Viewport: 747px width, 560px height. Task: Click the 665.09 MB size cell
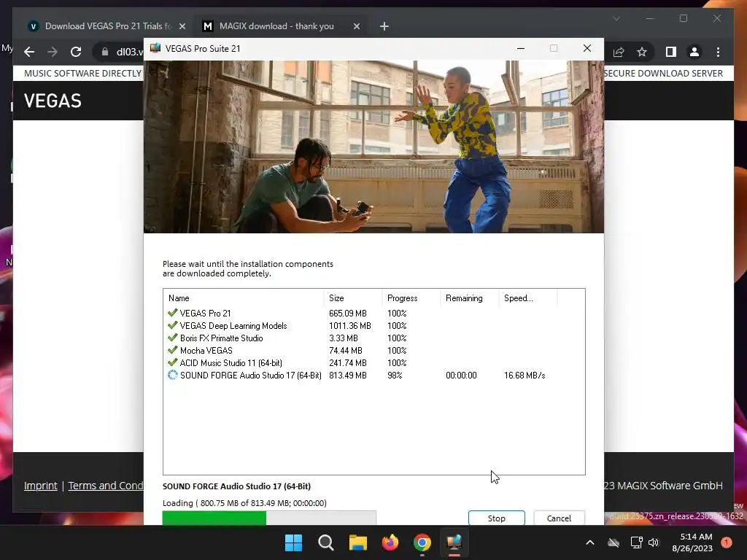(348, 314)
